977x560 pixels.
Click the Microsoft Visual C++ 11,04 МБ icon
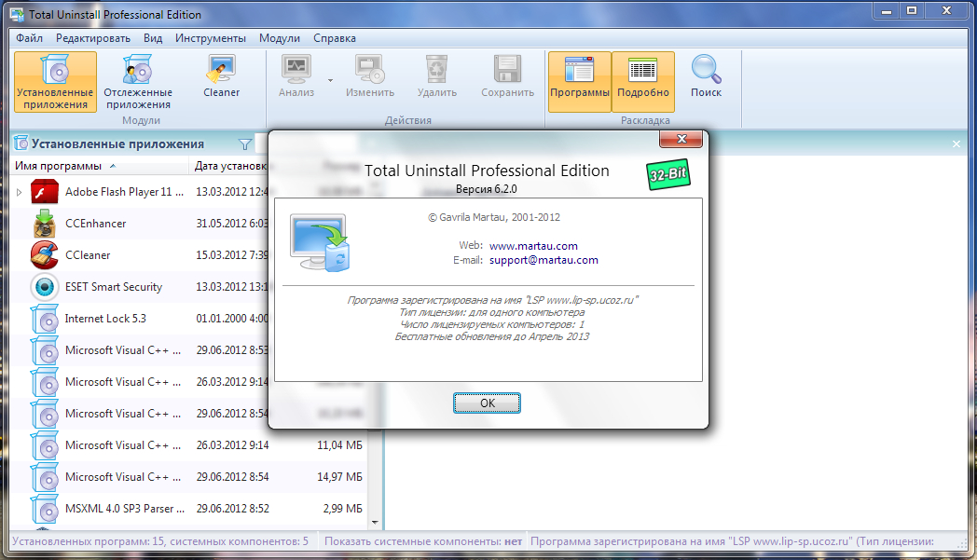click(44, 445)
